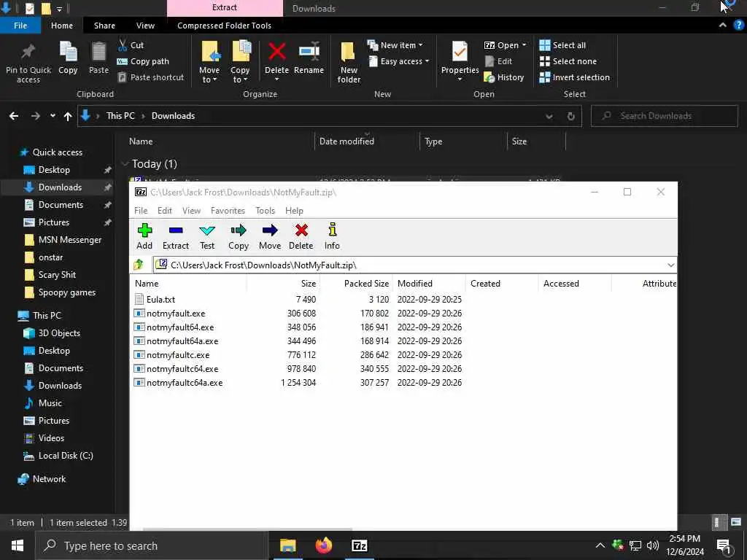The image size is (747, 560).
Task: Open Firefox from the taskbar
Action: (324, 545)
